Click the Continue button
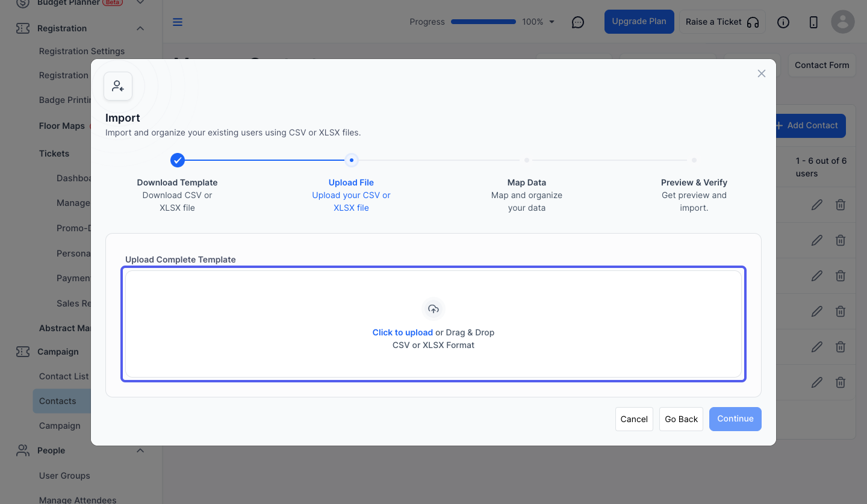 pyautogui.click(x=735, y=419)
